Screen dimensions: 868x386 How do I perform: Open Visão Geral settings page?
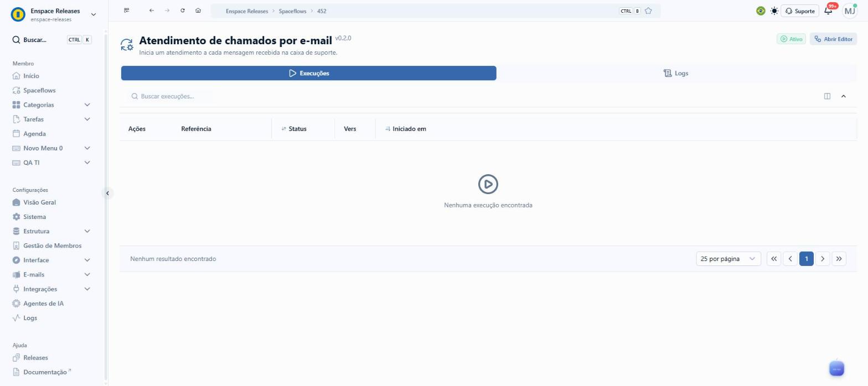tap(39, 202)
